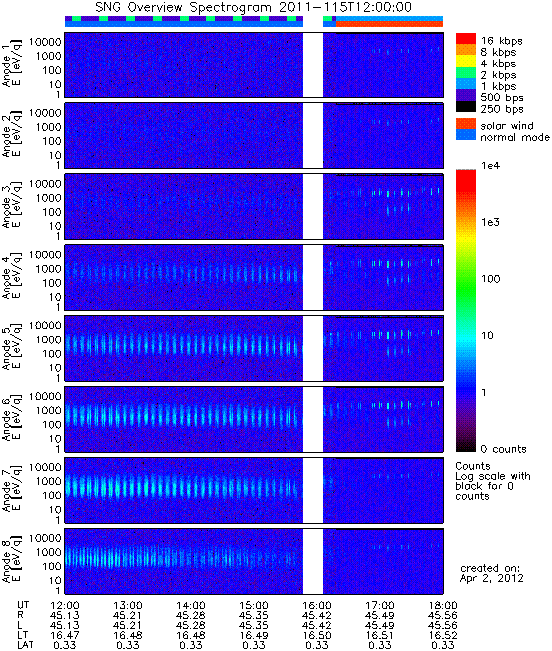Click the 15:00 UT time label
The image size is (552, 651).
(254, 605)
